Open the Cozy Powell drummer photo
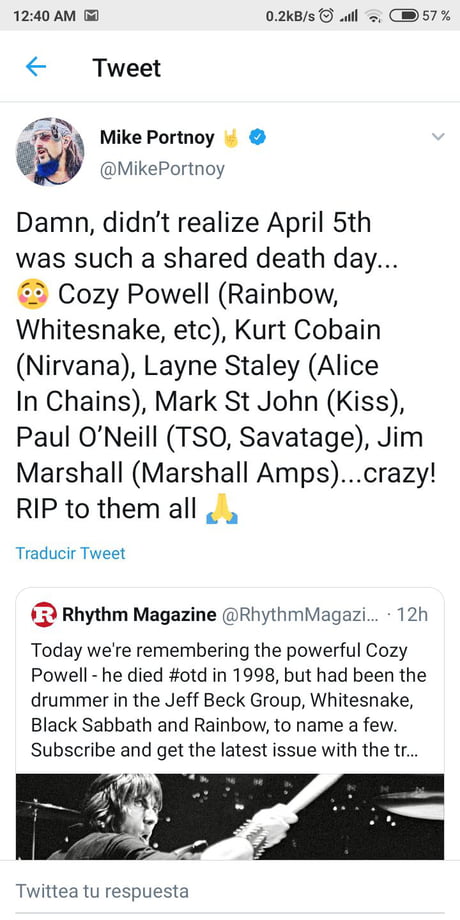Viewport: 460px width, 920px height. point(229,816)
